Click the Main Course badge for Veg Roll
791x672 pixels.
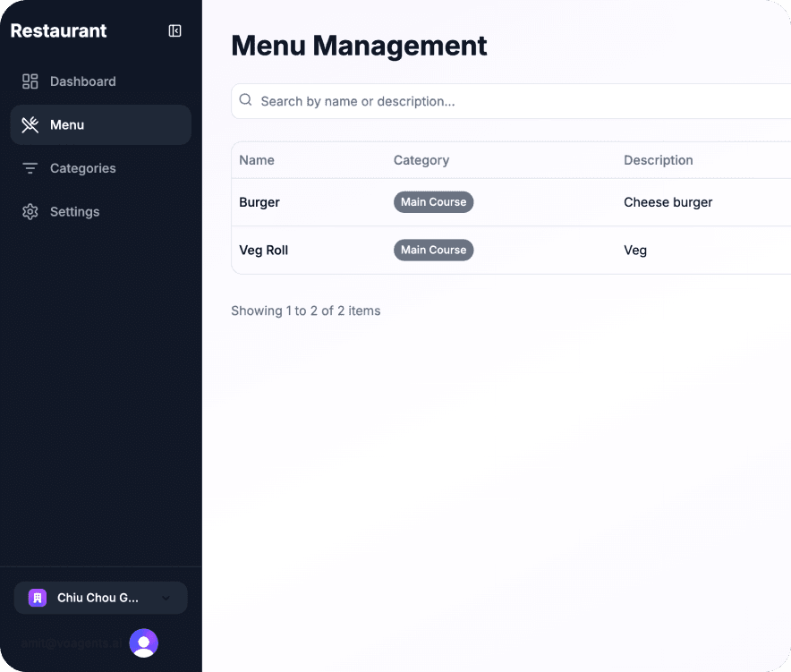click(433, 250)
